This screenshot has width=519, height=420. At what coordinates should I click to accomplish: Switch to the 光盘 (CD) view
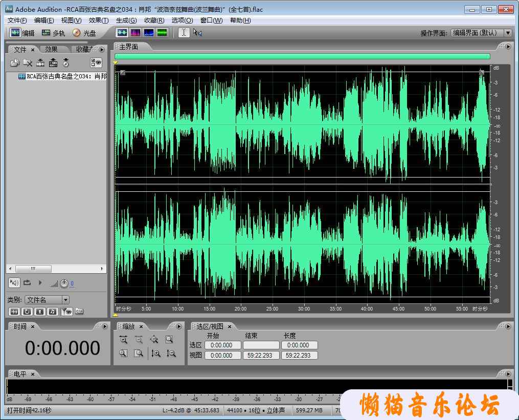pos(84,33)
